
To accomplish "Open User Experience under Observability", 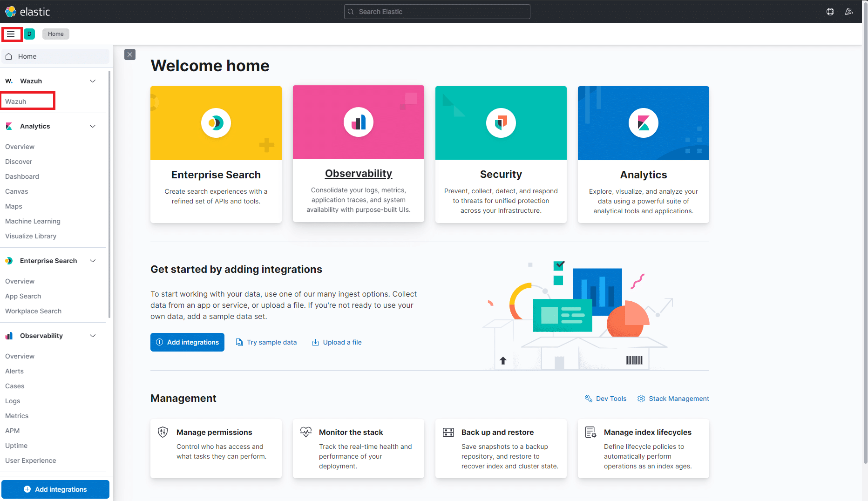I will point(30,460).
